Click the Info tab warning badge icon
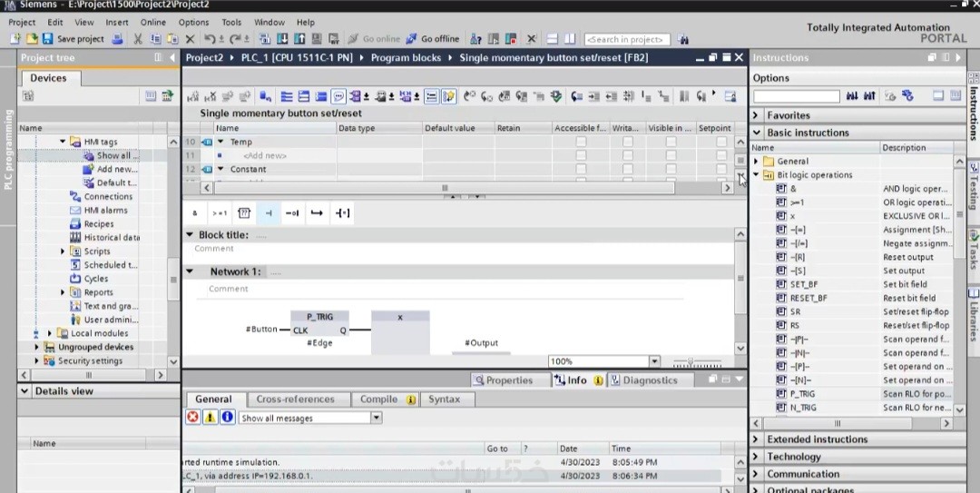 click(x=598, y=380)
